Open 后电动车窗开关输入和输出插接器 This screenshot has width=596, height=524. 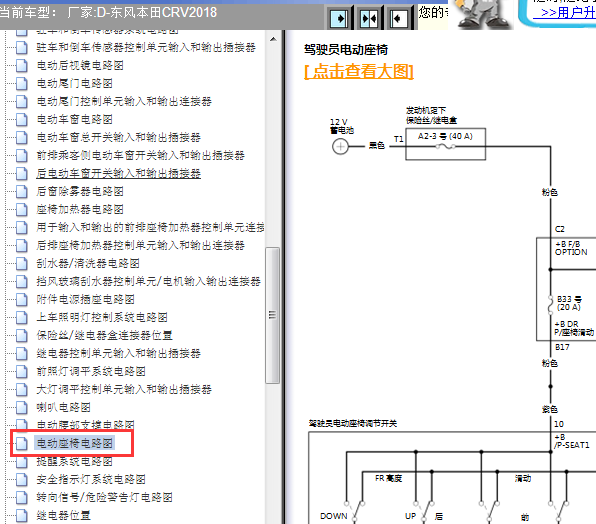119,173
